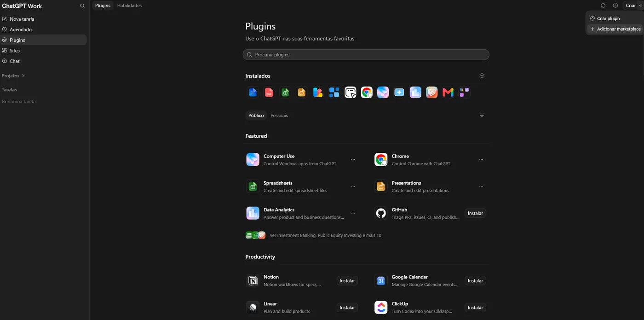Image resolution: width=644 pixels, height=320 pixels.
Task: Focus the Procurar plugins search field
Action: coord(366,55)
